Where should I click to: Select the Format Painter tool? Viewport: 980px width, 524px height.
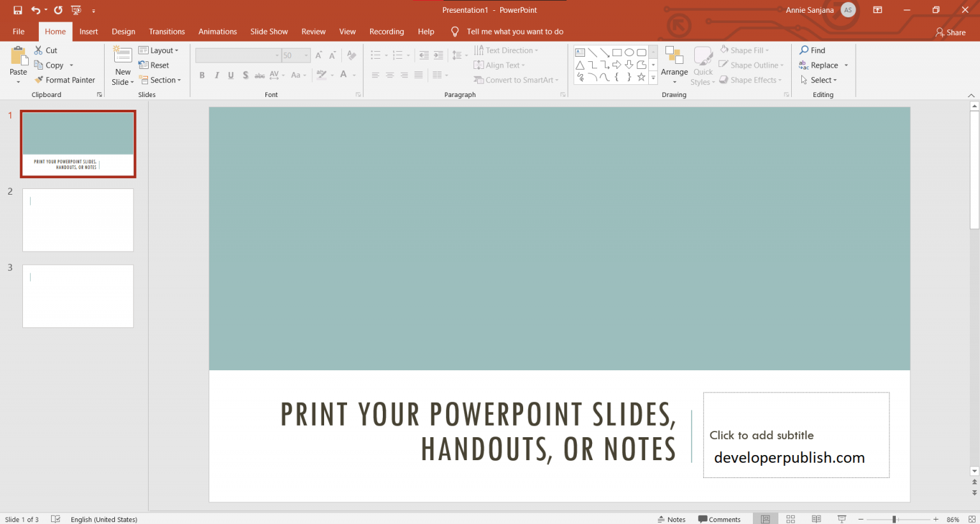[x=66, y=79]
